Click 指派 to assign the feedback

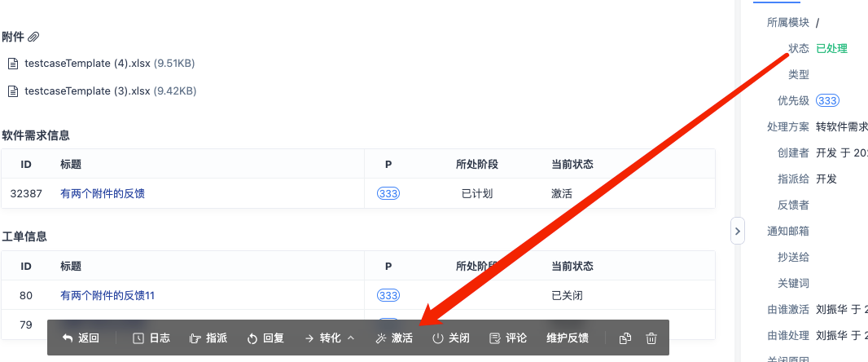(x=208, y=338)
